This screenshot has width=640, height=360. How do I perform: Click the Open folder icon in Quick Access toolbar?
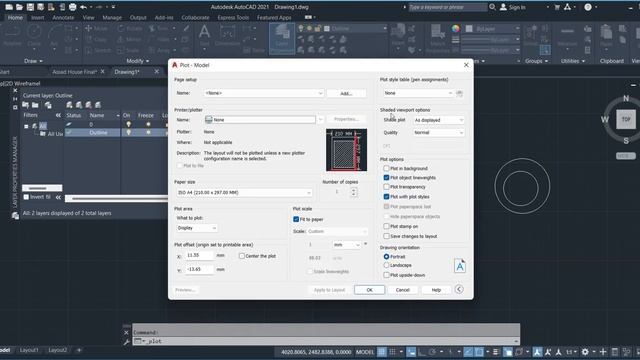19,7
